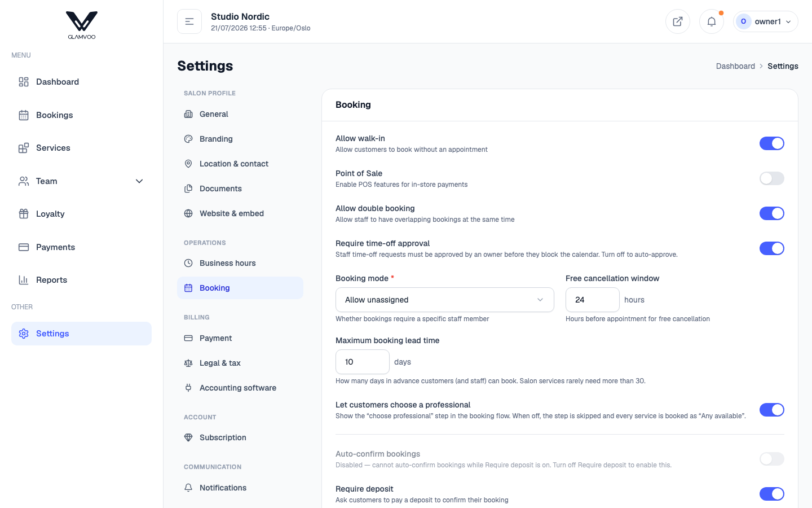
Task: Click the Subscription diamond icon
Action: tap(188, 437)
